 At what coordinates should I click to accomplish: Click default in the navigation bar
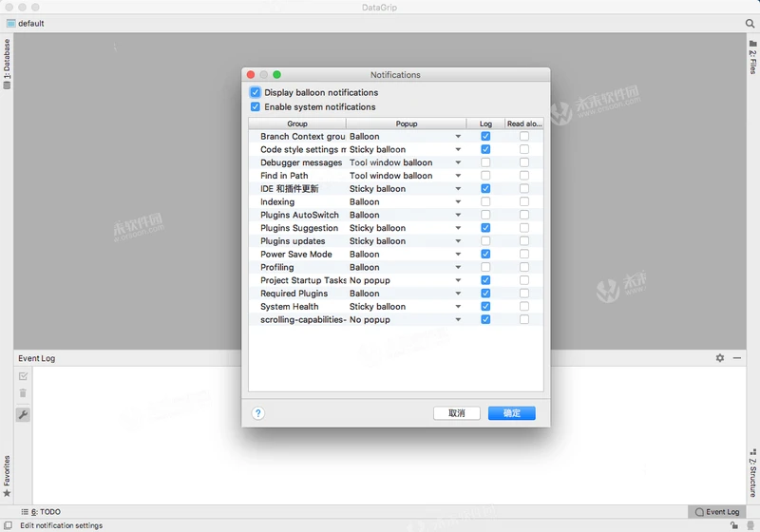point(31,23)
